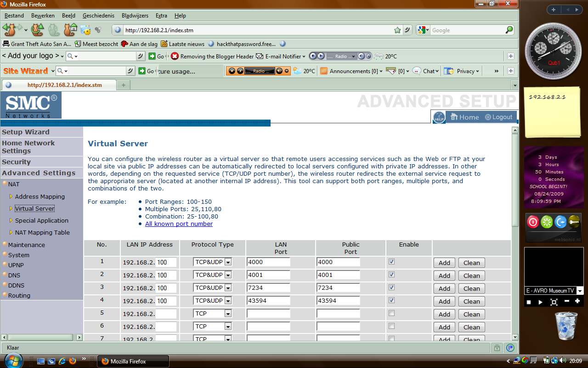This screenshot has height=368, width=588.
Task: Expand the AVRO Museum TV channel dropdown
Action: pos(580,291)
